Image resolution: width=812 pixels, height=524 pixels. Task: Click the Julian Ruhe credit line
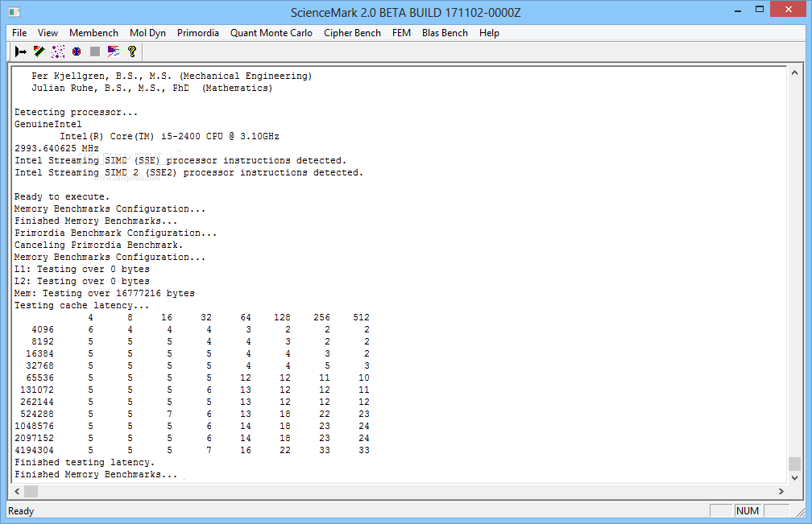coord(151,88)
